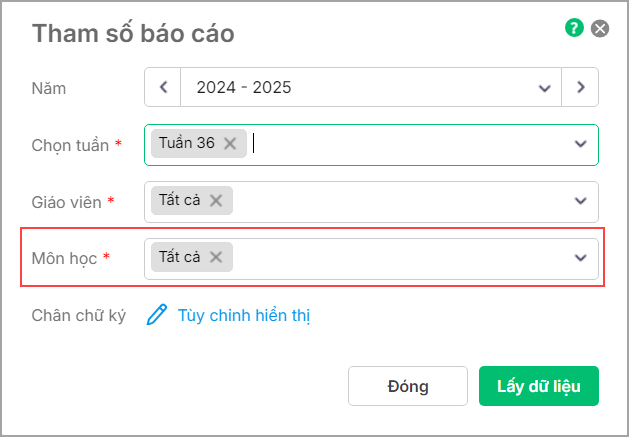The image size is (629, 437).
Task: Select the Tuần 36 chip label
Action: pos(187,143)
